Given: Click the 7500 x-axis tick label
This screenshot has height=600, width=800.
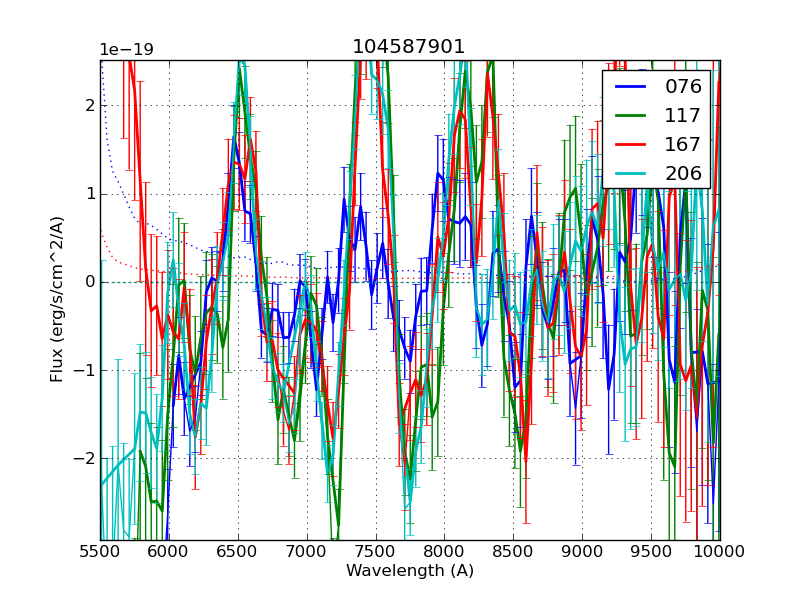Looking at the screenshot, I should click(x=376, y=552).
